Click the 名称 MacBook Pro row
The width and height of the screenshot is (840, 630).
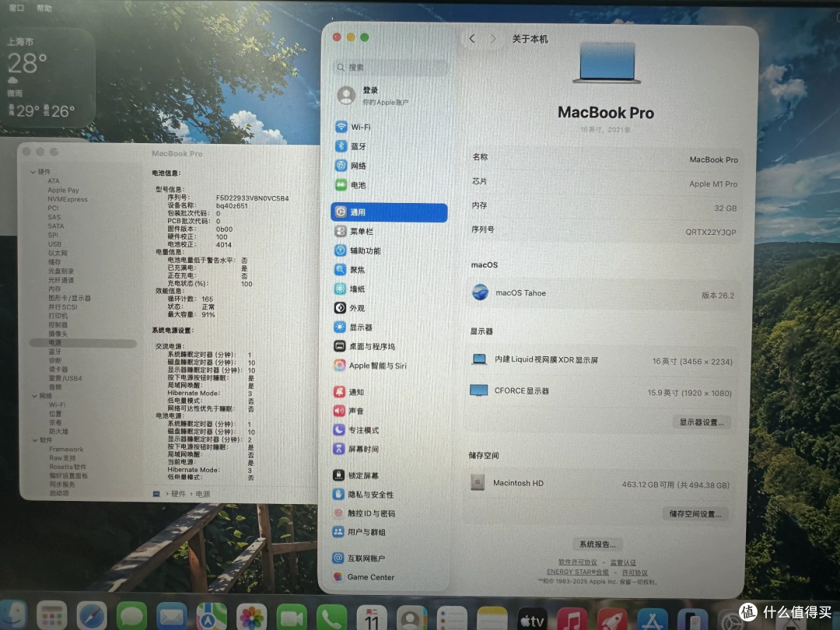pos(604,159)
